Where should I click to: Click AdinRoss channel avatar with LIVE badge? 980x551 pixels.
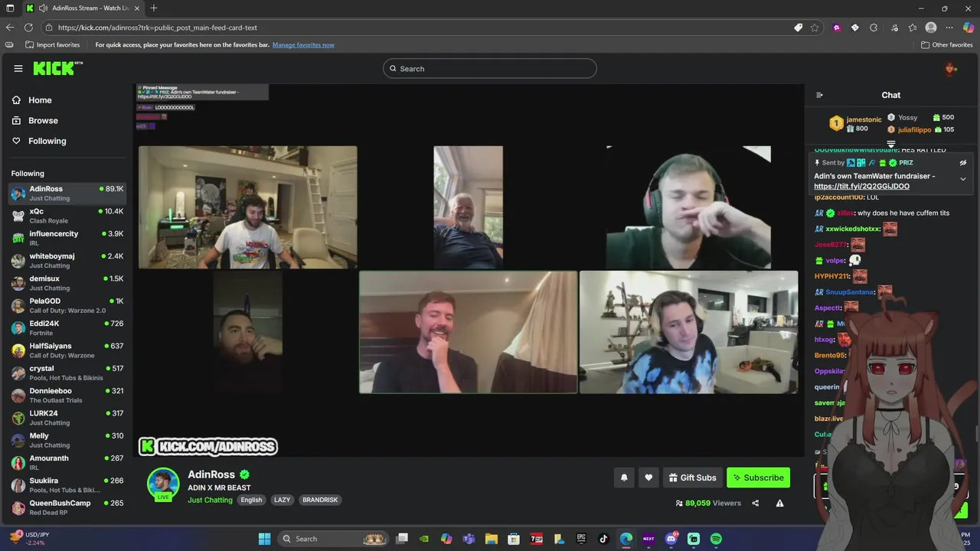click(163, 484)
